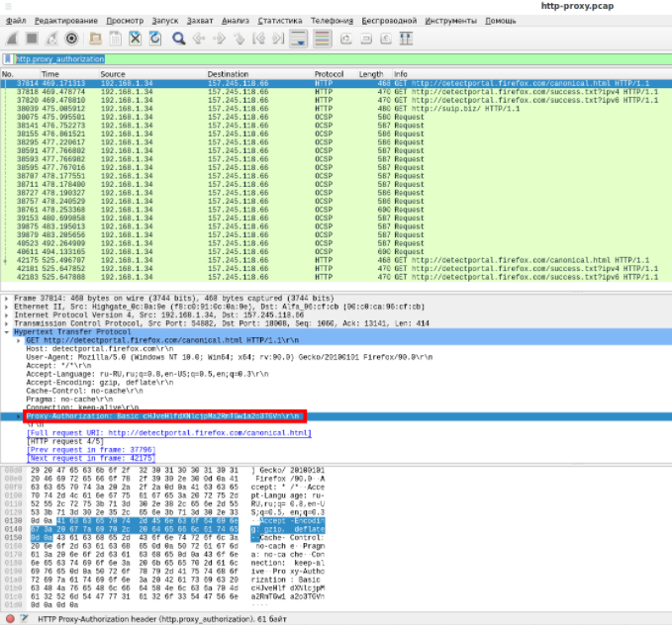Viewport: 672px width, 625px height.
Task: Sort packets by Info column
Action: coord(532,74)
